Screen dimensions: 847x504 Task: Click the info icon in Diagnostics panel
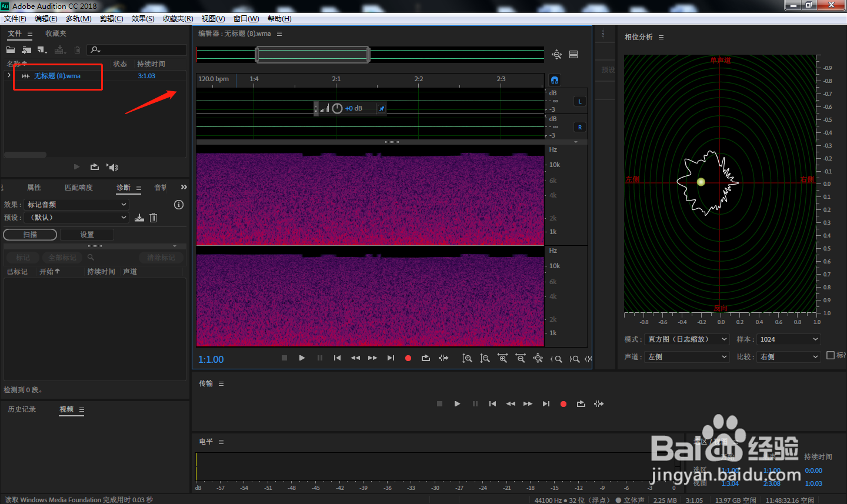click(x=179, y=205)
